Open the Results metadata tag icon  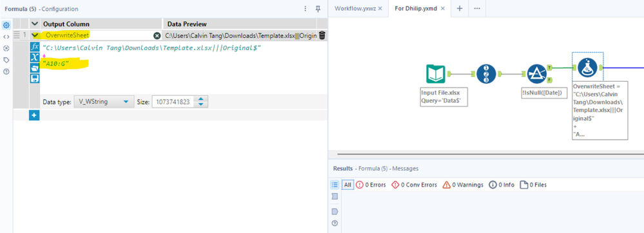click(x=335, y=212)
